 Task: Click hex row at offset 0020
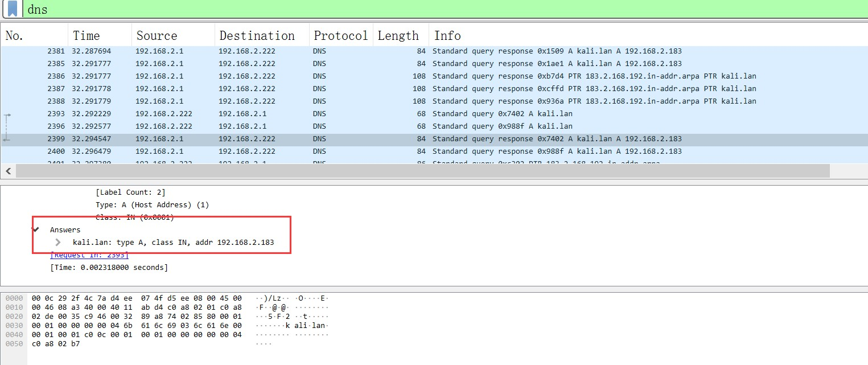[137, 317]
